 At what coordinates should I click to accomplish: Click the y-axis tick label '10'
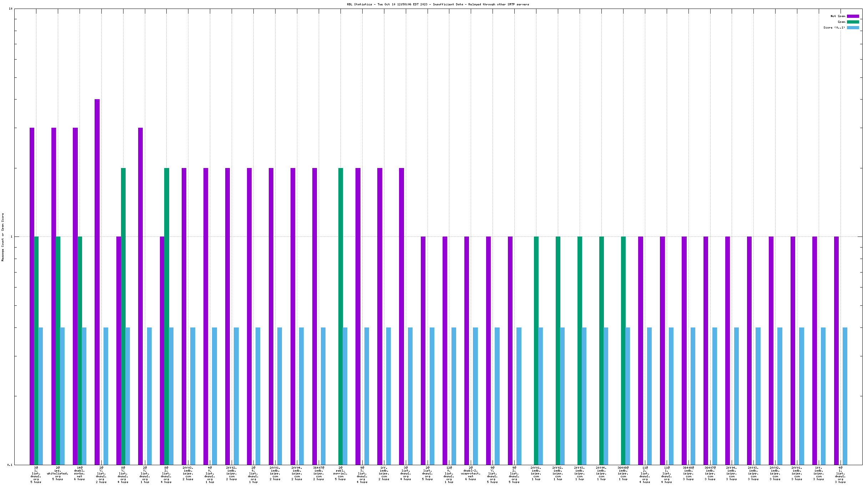click(10, 9)
